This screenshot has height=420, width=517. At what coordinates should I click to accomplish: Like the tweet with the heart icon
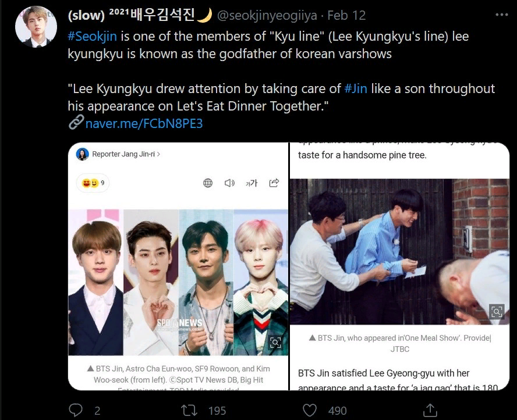(x=310, y=411)
